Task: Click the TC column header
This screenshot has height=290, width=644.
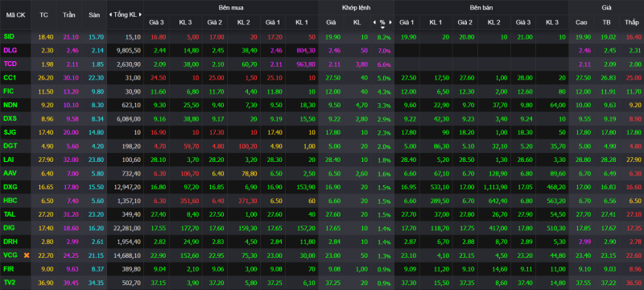Action: pos(43,14)
